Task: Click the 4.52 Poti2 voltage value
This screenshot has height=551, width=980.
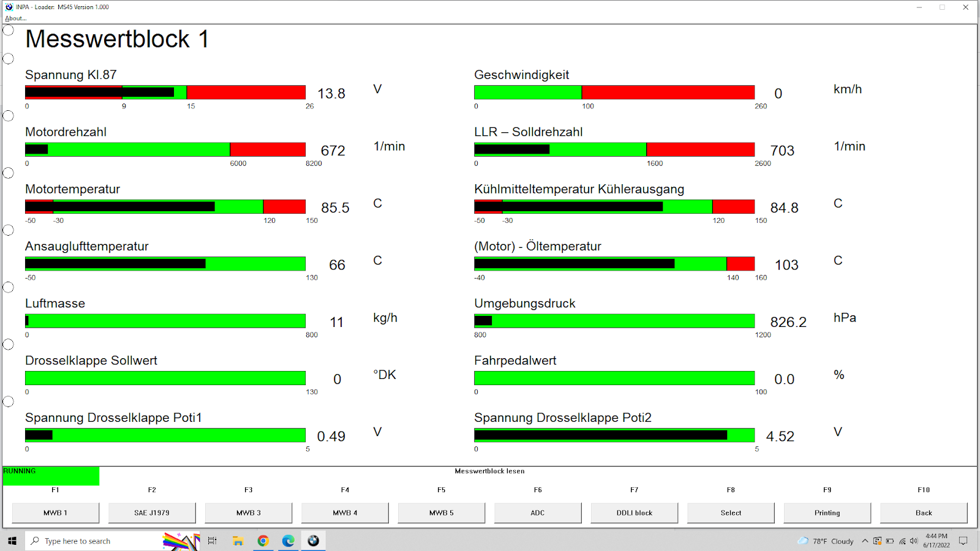Action: [780, 437]
